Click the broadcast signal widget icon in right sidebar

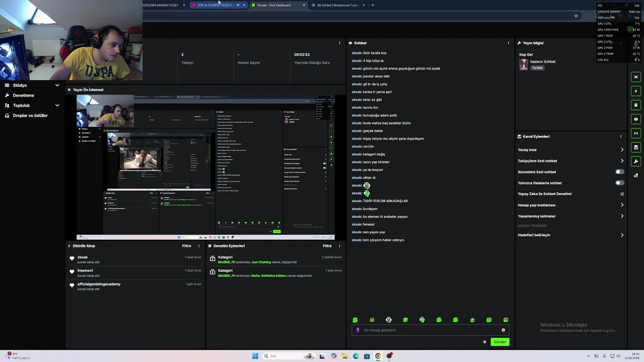(x=636, y=133)
